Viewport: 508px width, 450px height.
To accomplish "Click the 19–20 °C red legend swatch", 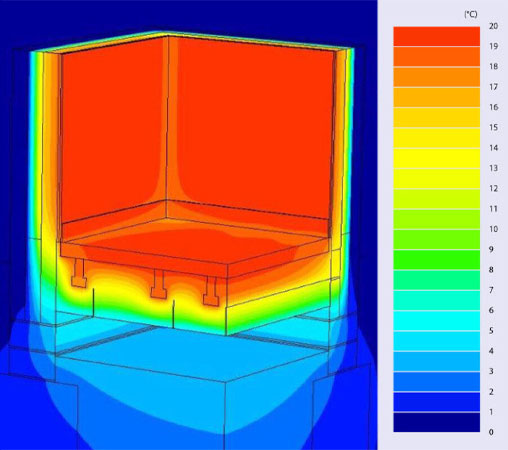I will click(x=436, y=36).
